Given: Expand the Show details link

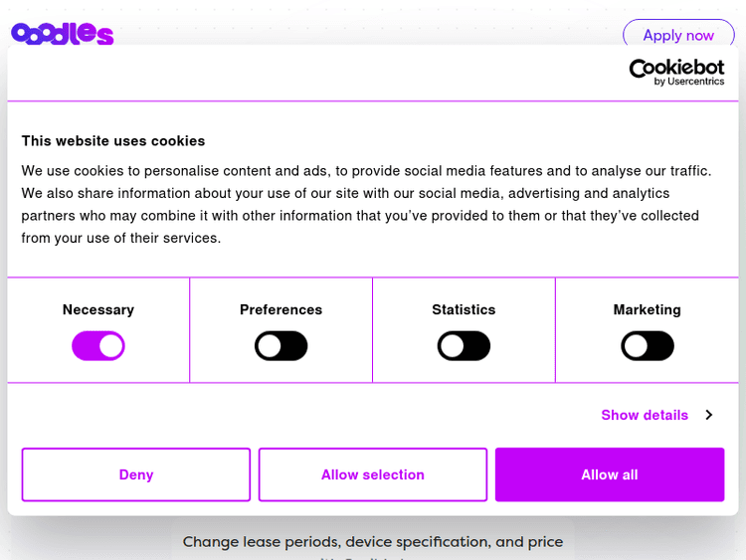Looking at the screenshot, I should (645, 415).
